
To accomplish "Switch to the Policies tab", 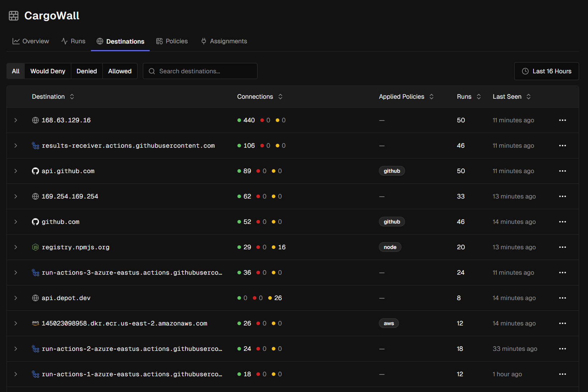I will tap(172, 41).
